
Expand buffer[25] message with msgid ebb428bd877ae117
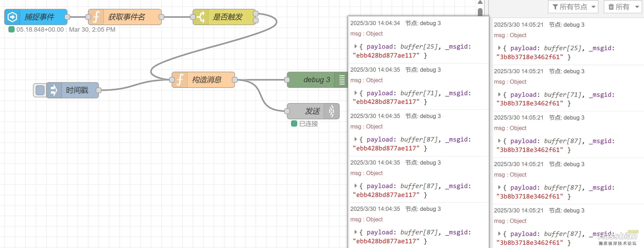point(356,46)
